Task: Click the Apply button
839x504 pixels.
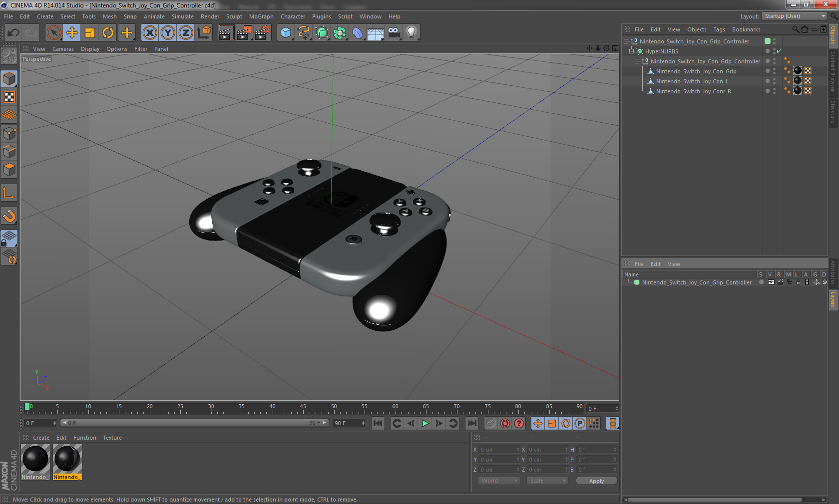Action: point(596,481)
